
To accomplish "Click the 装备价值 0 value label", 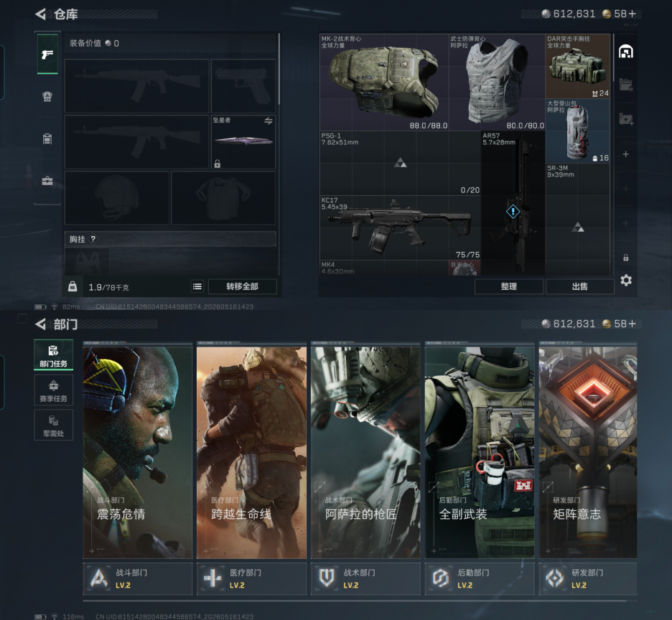I will pos(94,43).
